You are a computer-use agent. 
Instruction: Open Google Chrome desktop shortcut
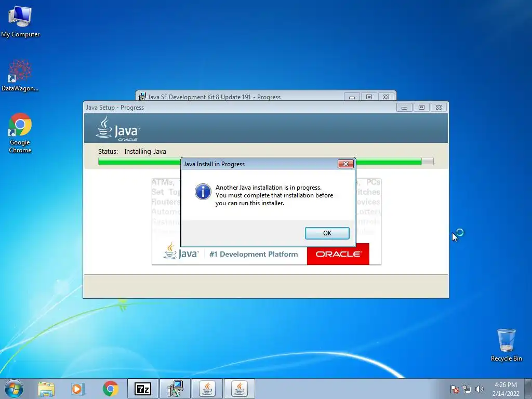pos(20,133)
